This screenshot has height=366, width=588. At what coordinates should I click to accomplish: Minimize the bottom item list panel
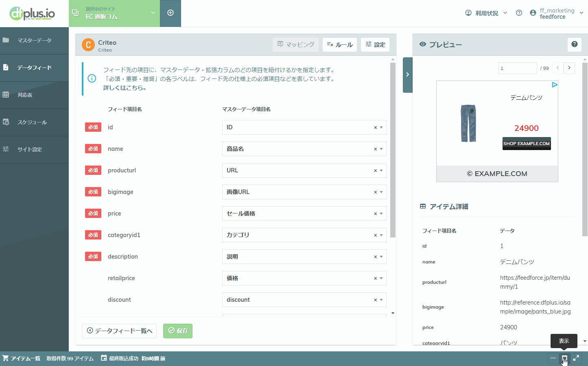(553, 358)
